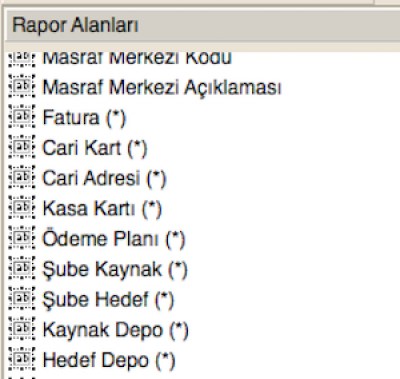Click the icon next to Şube Kaynak (*)

click(x=22, y=268)
